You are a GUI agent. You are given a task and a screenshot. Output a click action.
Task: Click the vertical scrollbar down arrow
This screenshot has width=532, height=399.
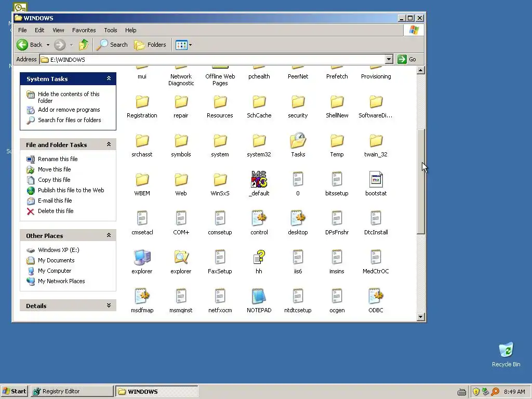coord(421,317)
